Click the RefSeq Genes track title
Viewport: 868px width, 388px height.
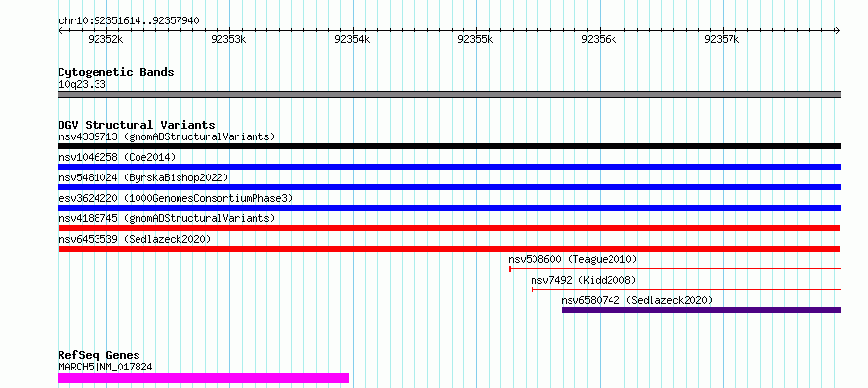click(x=99, y=356)
